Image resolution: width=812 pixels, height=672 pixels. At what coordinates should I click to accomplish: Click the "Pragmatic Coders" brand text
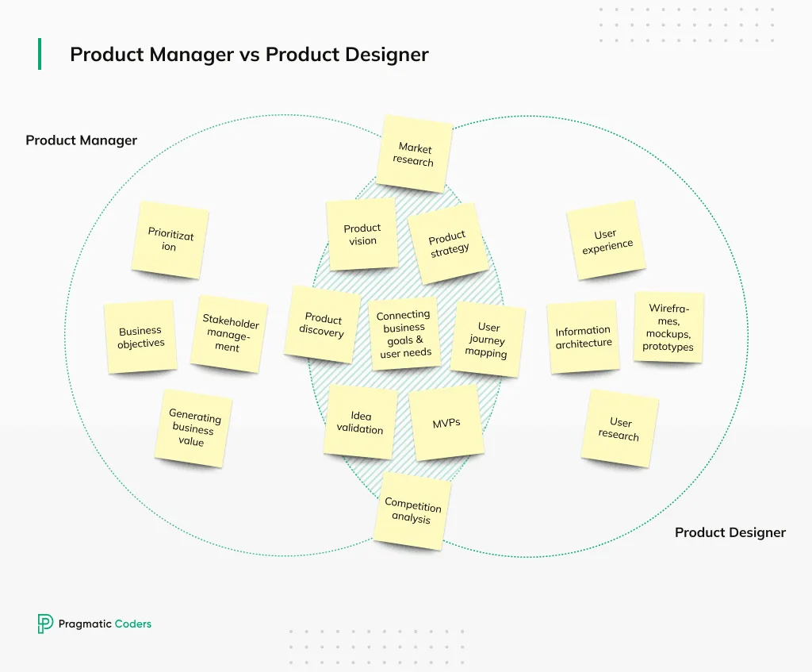click(x=105, y=624)
